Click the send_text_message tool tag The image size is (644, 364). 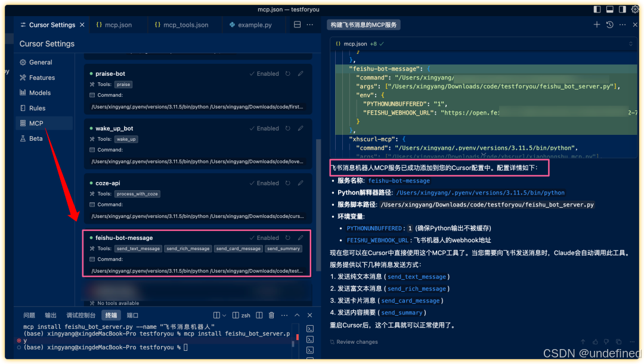point(138,249)
